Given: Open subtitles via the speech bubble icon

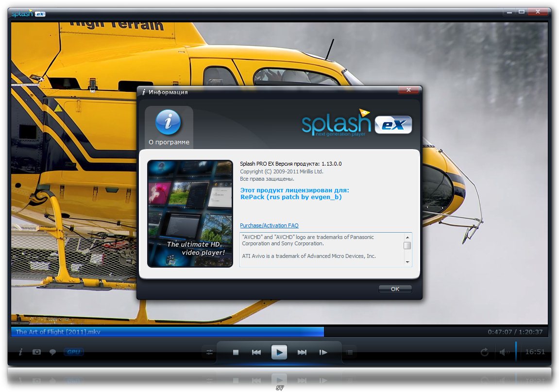Looking at the screenshot, I should tap(52, 352).
